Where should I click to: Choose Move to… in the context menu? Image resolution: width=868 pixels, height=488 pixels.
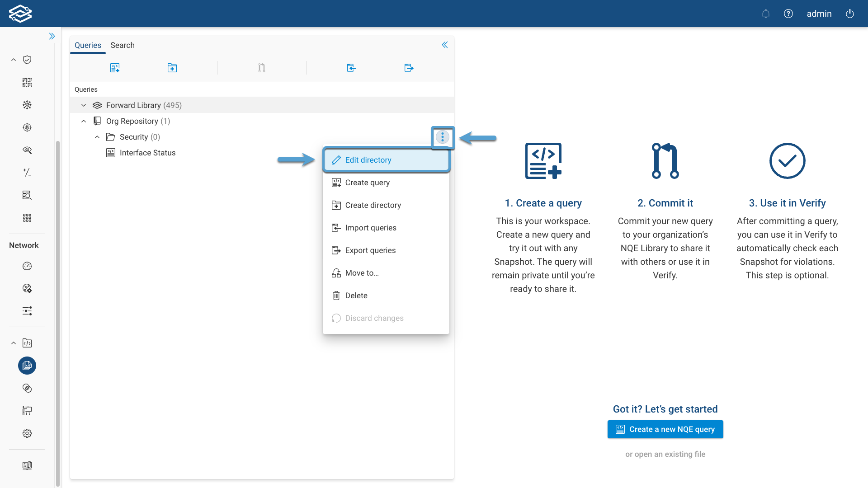coord(362,273)
